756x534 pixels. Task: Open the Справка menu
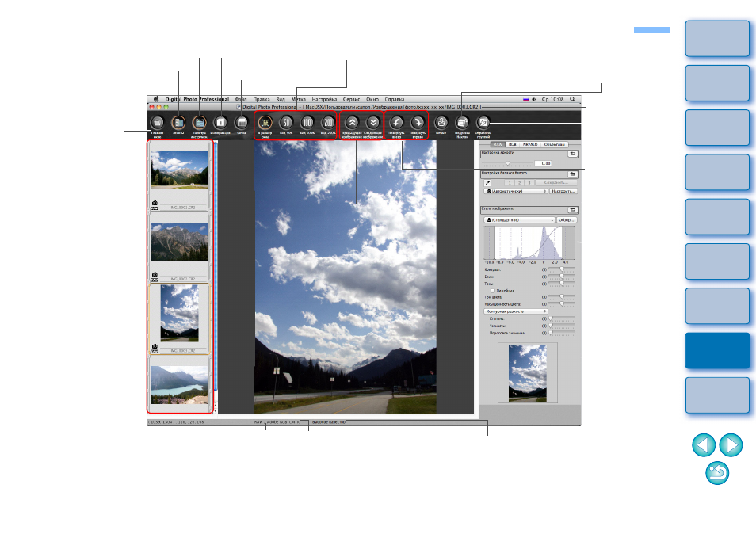click(395, 99)
